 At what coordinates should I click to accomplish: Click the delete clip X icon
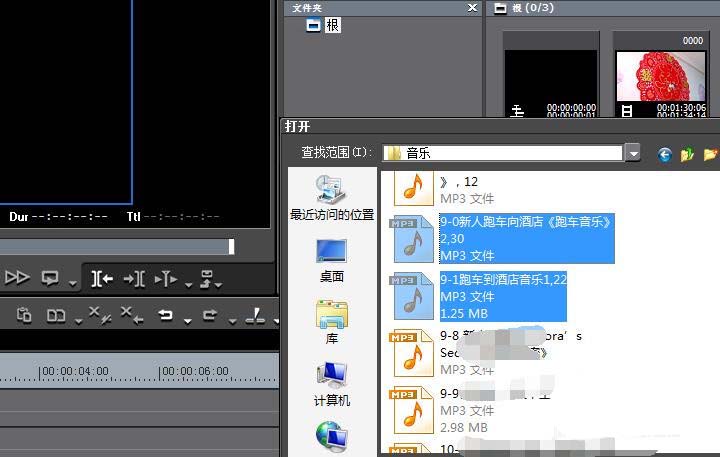point(100,315)
